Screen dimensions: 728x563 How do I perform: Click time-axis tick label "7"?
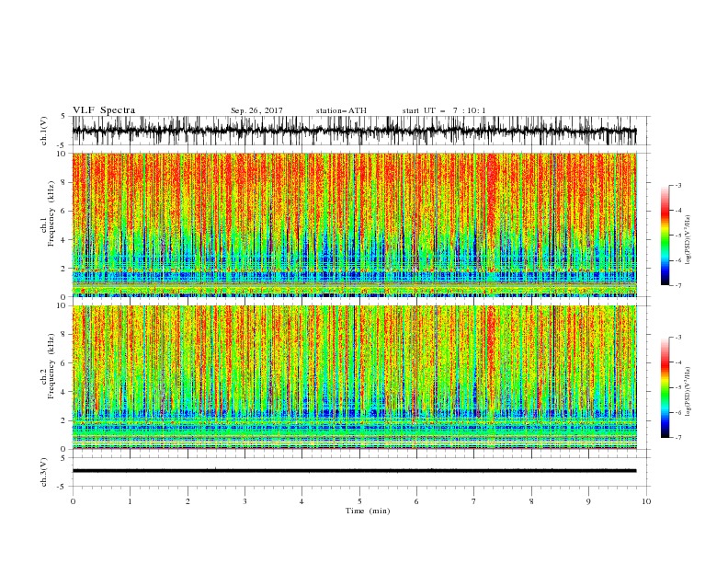tap(474, 501)
